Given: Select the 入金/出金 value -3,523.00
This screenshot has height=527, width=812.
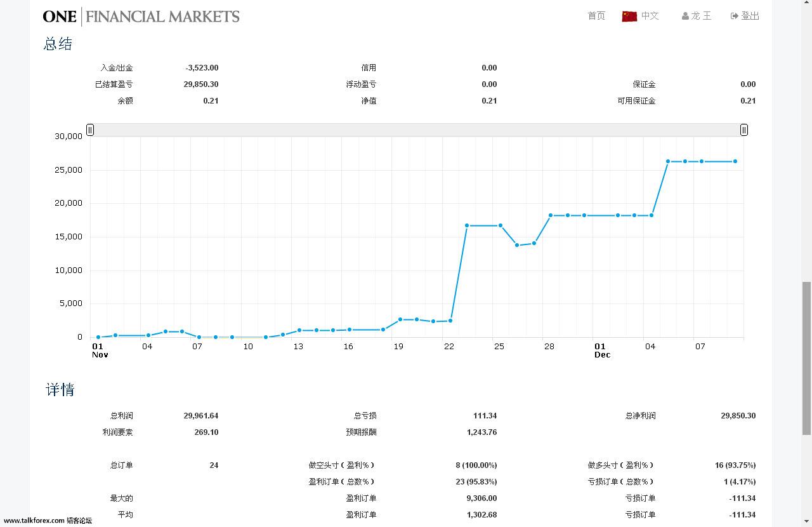Looking at the screenshot, I should click(x=202, y=67).
